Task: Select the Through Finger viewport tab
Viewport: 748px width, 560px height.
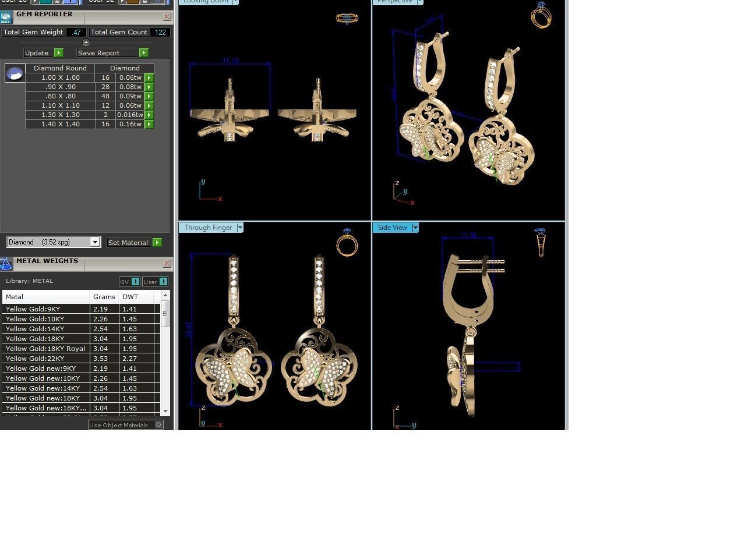Action: point(208,228)
